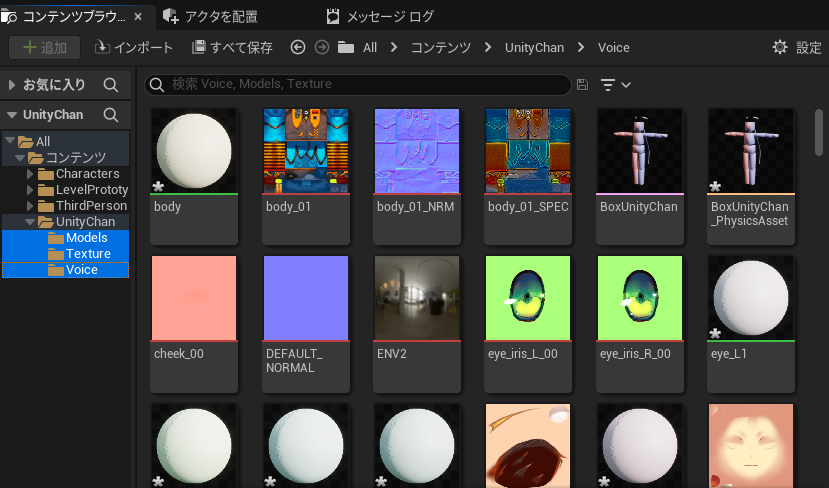Expand the お気に入り favorites section

point(12,85)
